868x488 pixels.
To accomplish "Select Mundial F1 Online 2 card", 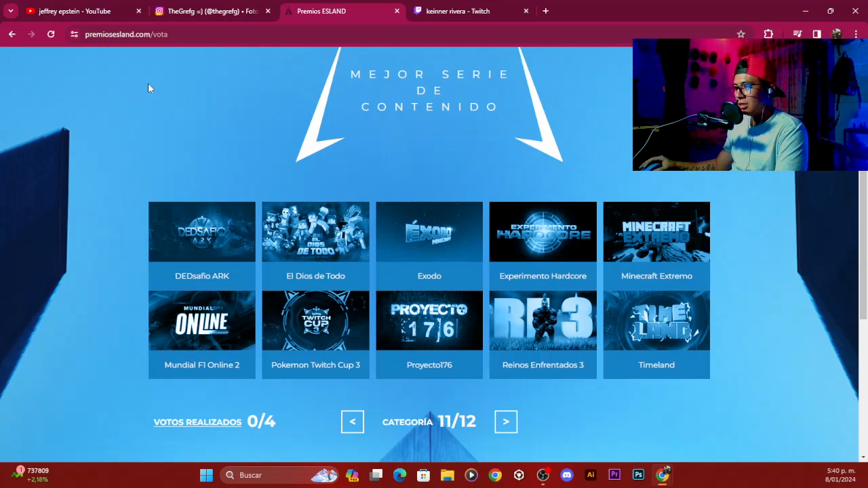I will [202, 335].
